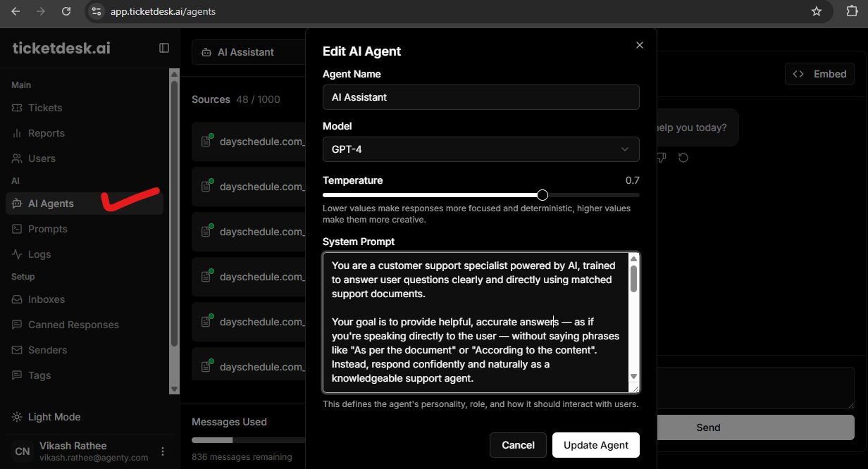Open user menu three-dots icon

(163, 451)
